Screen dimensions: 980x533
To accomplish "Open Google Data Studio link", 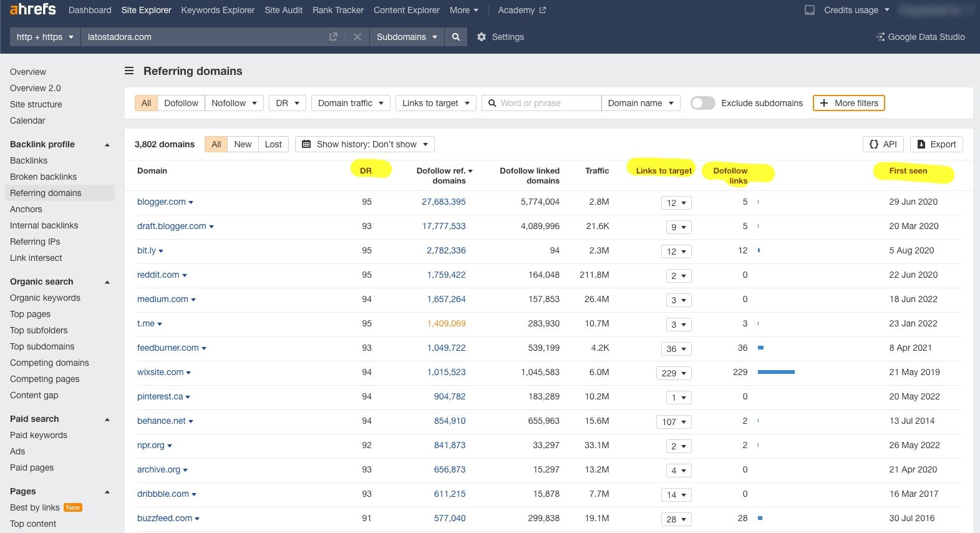I will [921, 37].
